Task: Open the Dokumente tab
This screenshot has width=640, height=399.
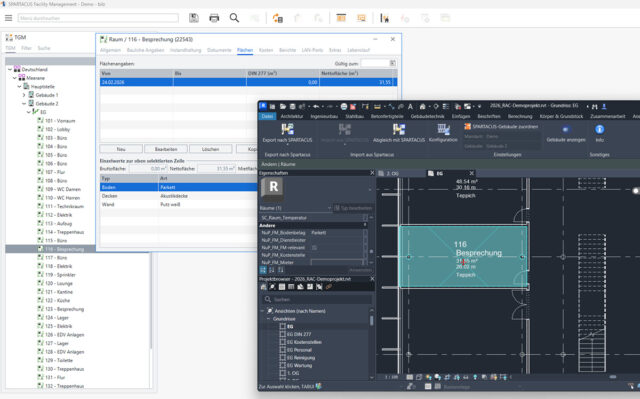Action: [x=219, y=50]
